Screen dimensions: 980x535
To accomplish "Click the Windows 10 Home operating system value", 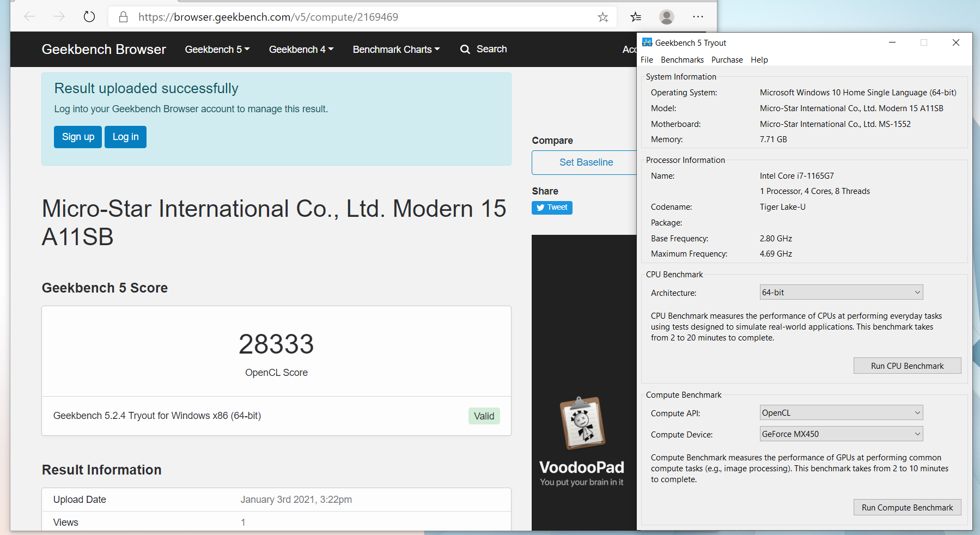I will pos(858,93).
